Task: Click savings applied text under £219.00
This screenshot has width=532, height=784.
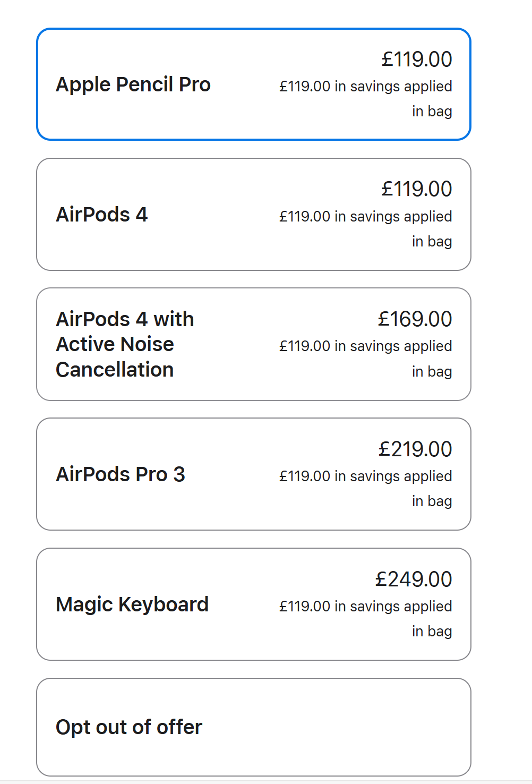Action: coord(366,476)
